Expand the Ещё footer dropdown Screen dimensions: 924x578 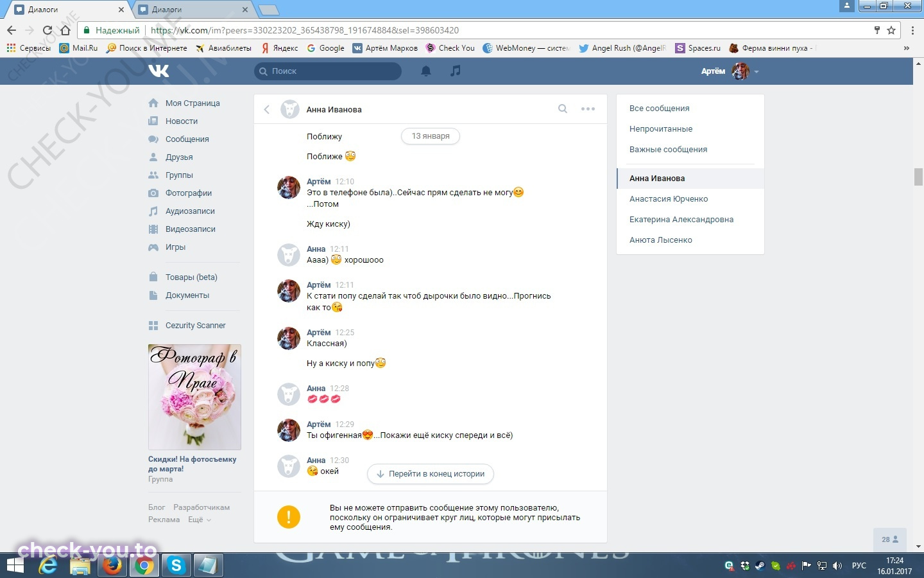click(200, 520)
